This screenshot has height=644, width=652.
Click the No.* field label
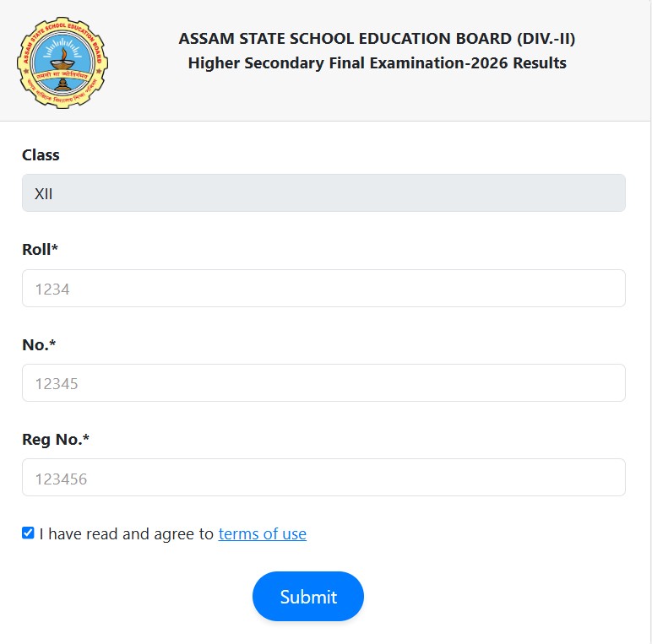click(39, 345)
